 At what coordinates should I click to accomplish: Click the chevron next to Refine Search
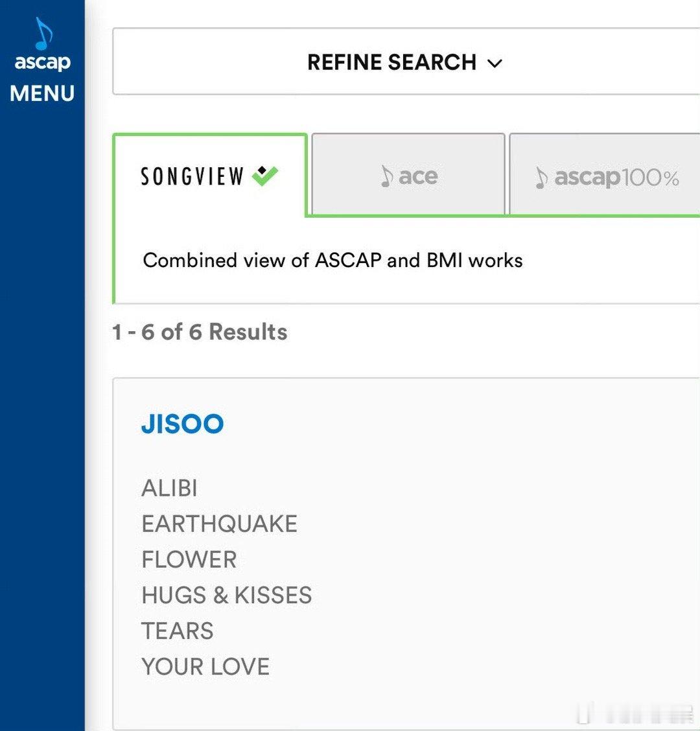click(x=495, y=64)
